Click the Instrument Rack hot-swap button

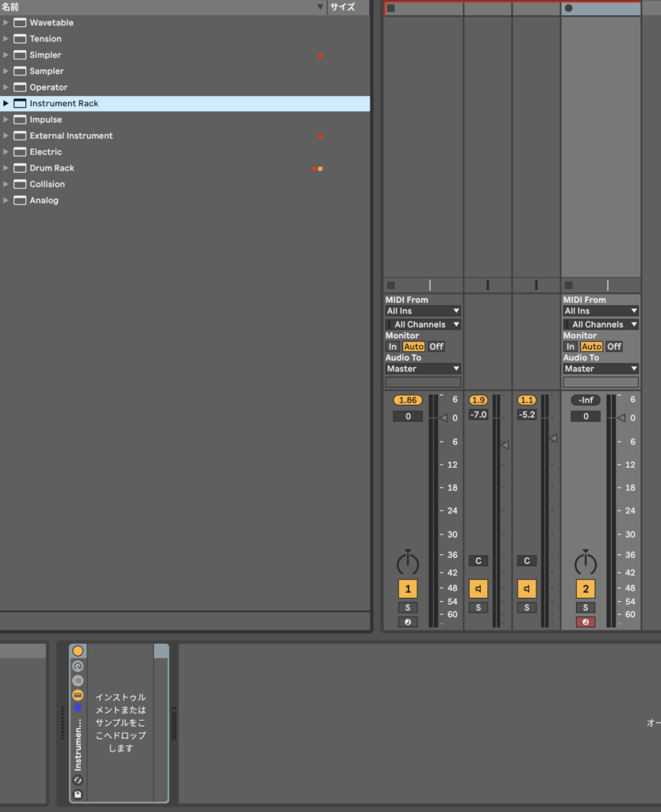(x=78, y=780)
